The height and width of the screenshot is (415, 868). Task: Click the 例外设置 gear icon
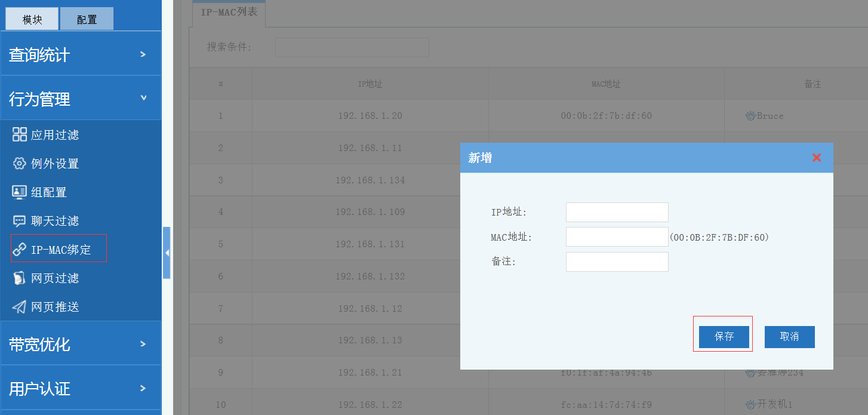click(x=20, y=163)
